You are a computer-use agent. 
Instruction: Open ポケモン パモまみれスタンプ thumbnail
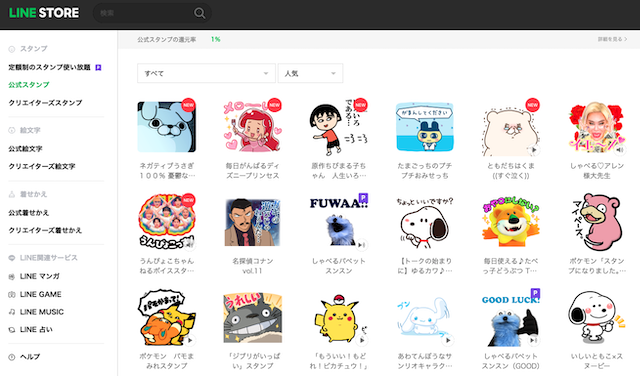(x=167, y=317)
